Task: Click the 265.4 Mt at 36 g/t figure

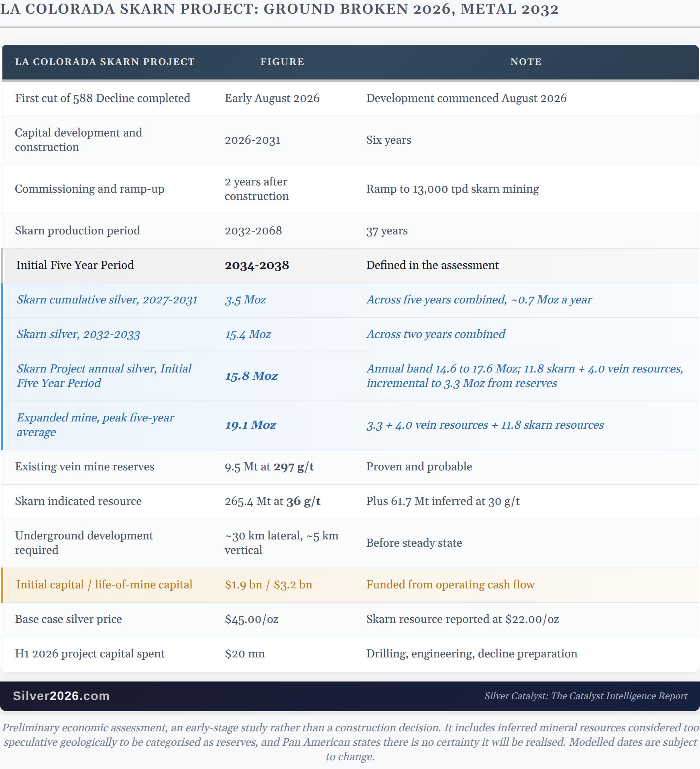Action: [x=273, y=501]
